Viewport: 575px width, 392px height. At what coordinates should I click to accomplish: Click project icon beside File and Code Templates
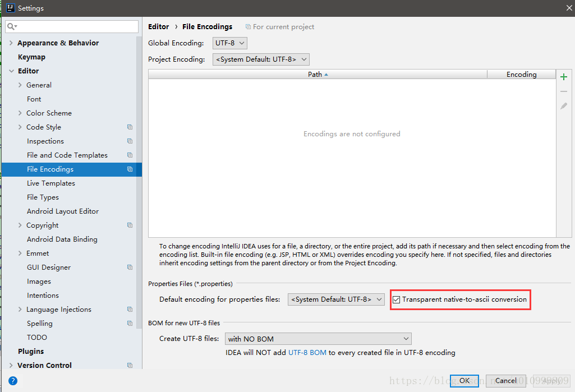[x=130, y=155]
